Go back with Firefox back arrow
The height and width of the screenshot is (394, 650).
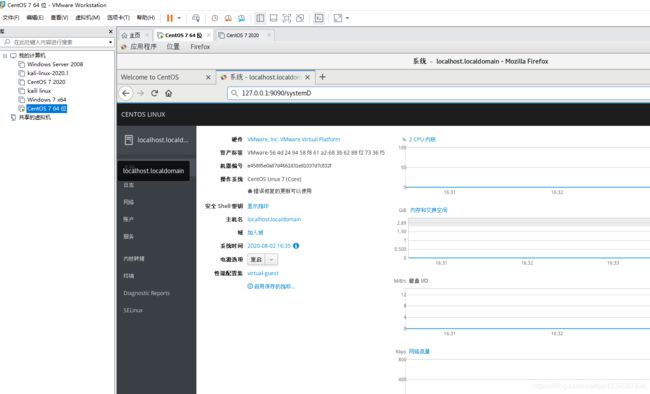point(126,93)
